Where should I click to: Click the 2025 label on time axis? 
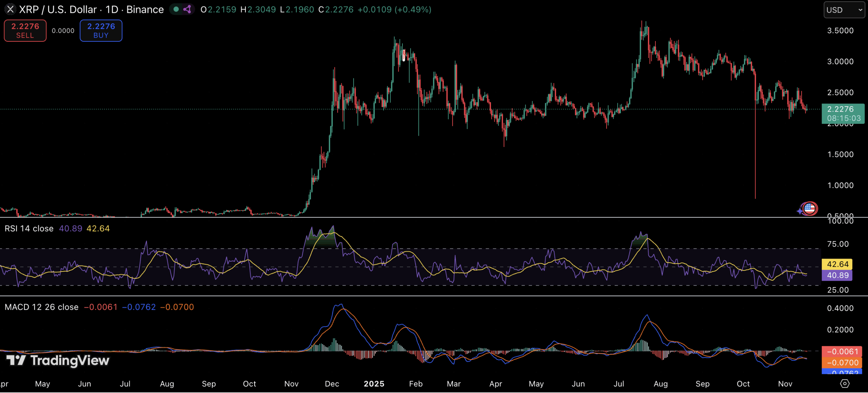[374, 384]
